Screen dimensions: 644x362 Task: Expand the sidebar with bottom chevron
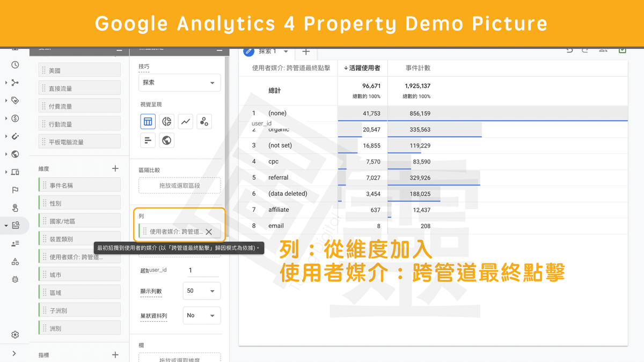pyautogui.click(x=14, y=353)
